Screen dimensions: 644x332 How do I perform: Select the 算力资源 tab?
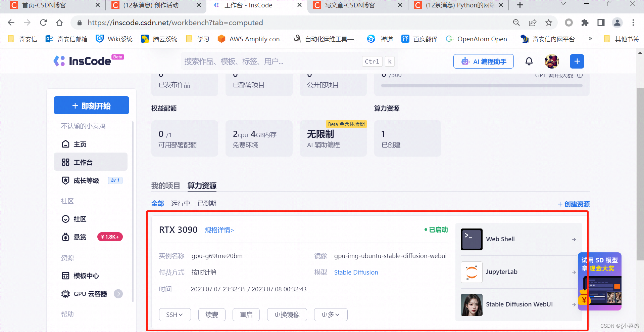coord(202,185)
